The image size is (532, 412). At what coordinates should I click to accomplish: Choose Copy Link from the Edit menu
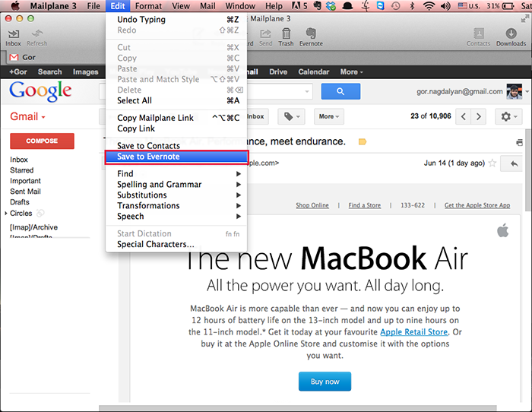tap(176, 128)
